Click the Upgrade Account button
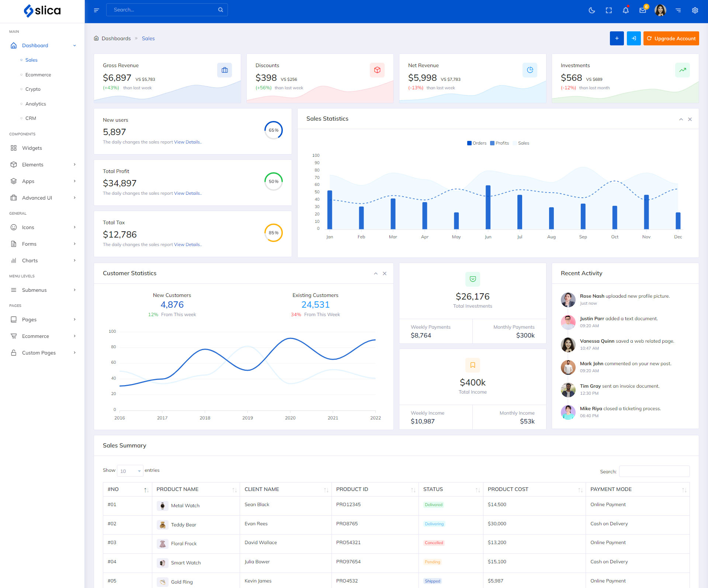 click(671, 38)
